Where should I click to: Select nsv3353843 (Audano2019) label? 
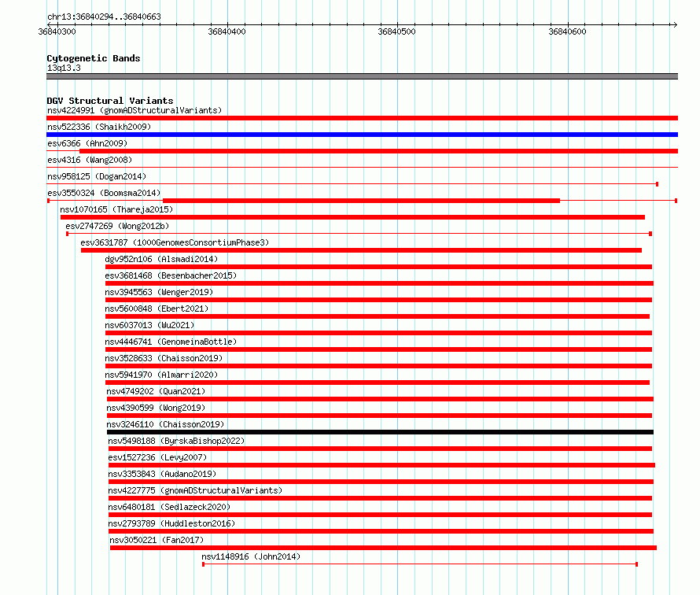pos(162,474)
